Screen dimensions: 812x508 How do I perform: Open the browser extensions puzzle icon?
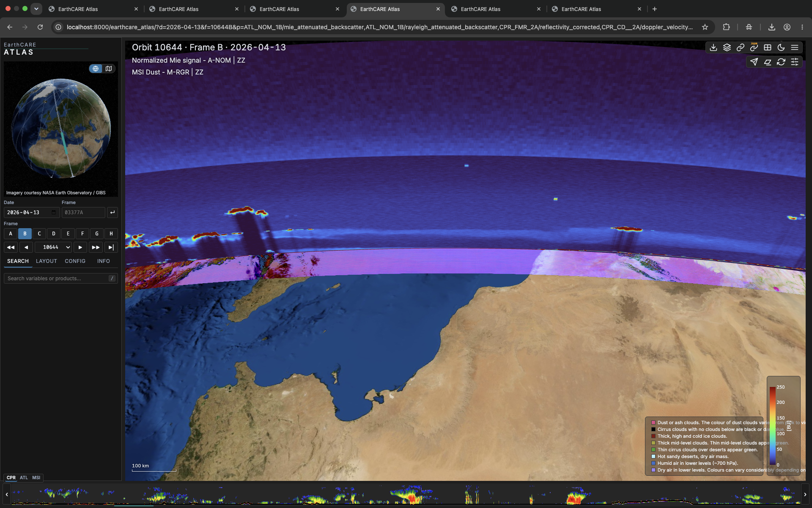pos(726,27)
